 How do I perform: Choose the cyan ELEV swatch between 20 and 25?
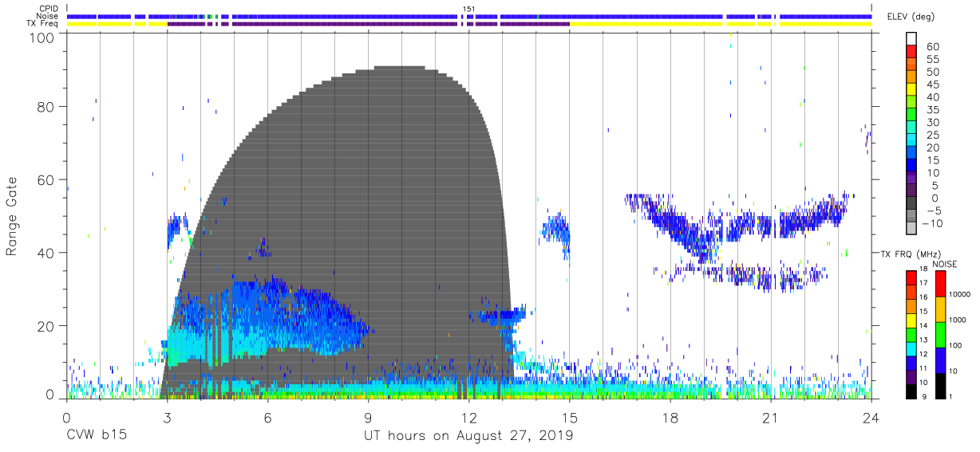pyautogui.click(x=911, y=140)
